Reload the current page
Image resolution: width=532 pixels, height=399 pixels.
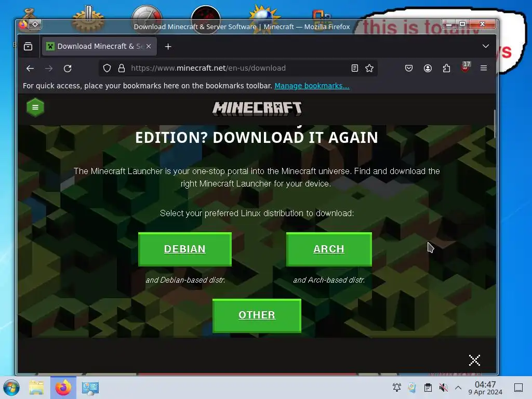pos(68,68)
